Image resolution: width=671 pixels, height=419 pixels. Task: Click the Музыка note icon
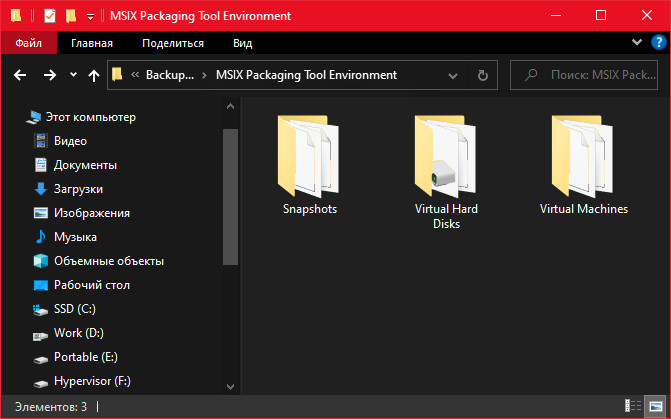point(41,236)
